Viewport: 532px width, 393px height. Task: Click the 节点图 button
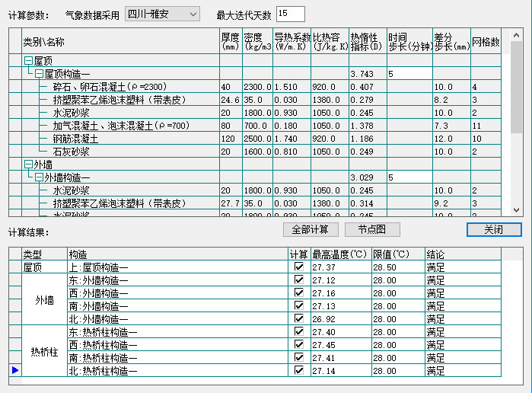coord(372,229)
